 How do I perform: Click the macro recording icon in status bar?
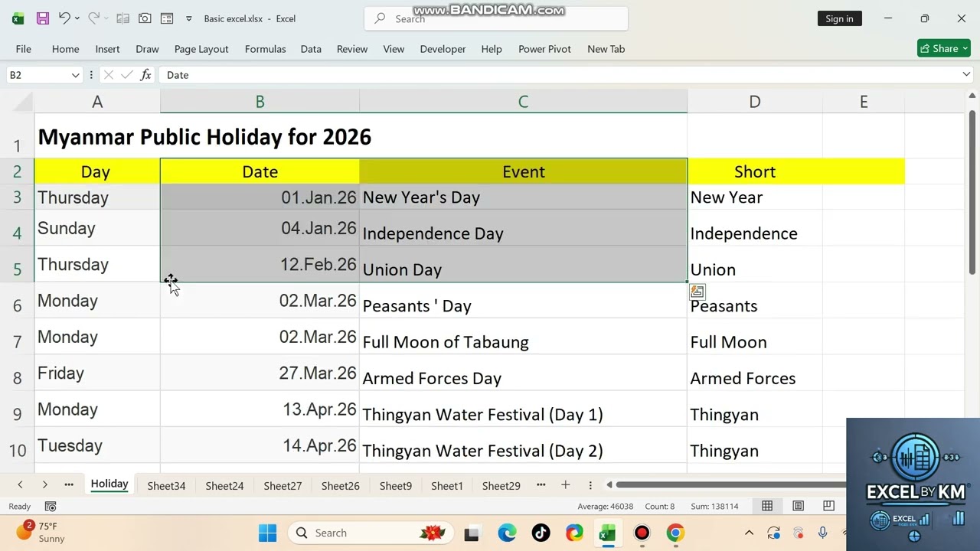click(51, 507)
